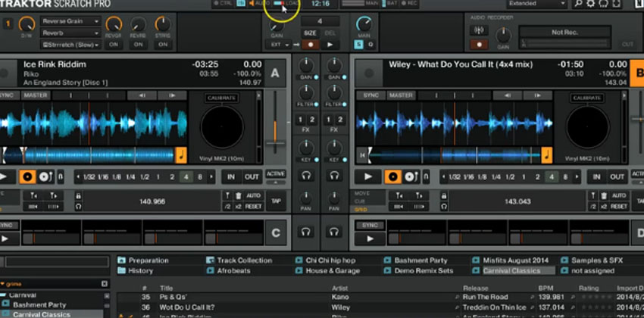Adjust Deck A channel volume fader

click(275, 142)
